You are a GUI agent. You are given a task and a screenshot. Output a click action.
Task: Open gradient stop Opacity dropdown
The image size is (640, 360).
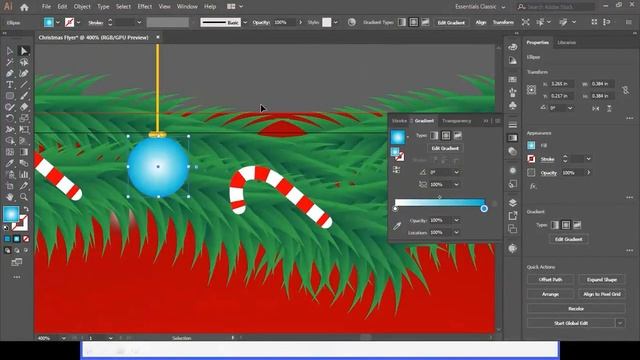point(456,220)
